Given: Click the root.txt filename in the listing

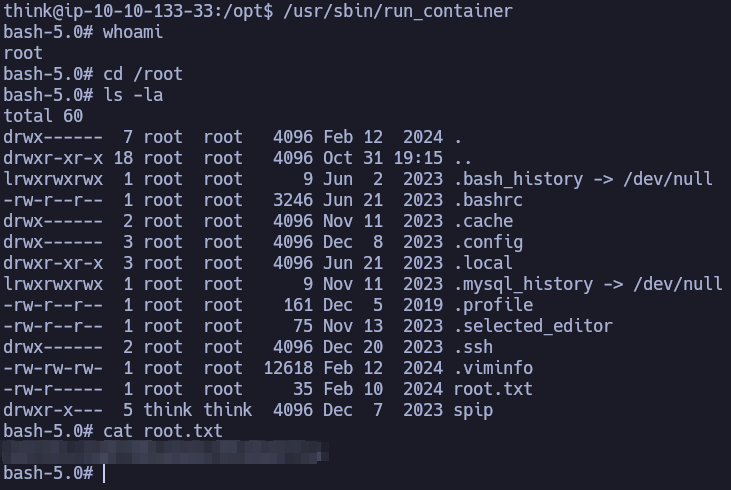Looking at the screenshot, I should click(493, 389).
